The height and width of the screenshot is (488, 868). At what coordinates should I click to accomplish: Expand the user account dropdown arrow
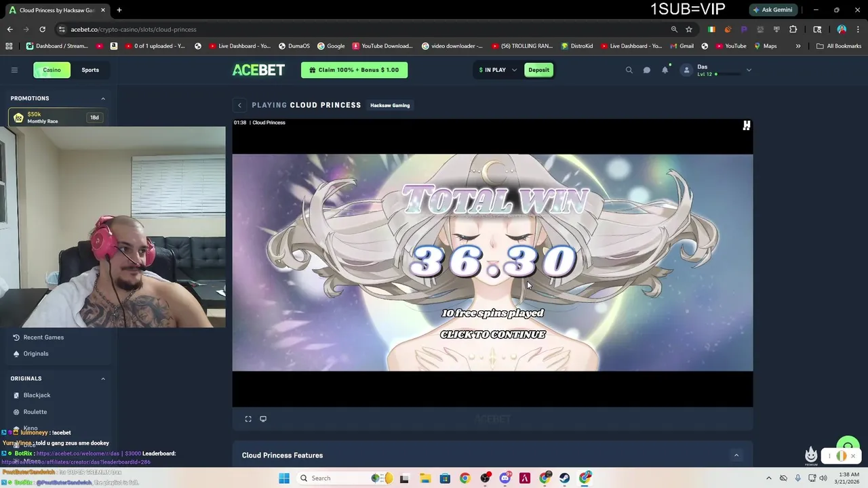[749, 70]
